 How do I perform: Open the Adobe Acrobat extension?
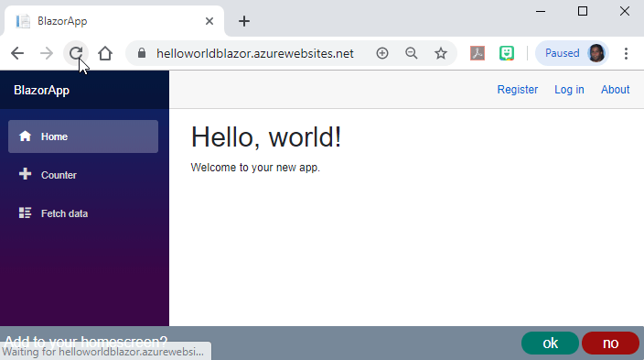click(478, 53)
